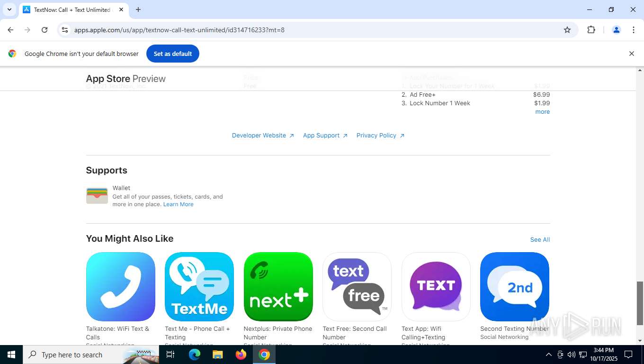Click the Wallet icon under Supports

(97, 196)
